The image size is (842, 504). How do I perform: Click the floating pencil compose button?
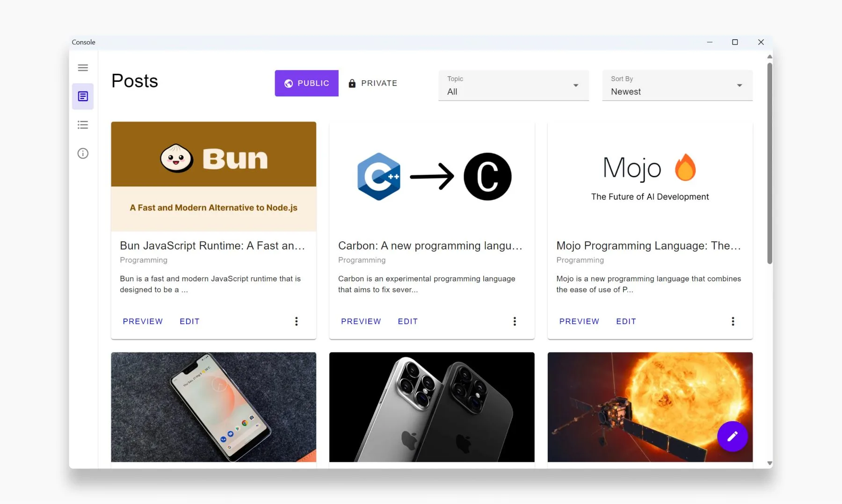tap(732, 436)
